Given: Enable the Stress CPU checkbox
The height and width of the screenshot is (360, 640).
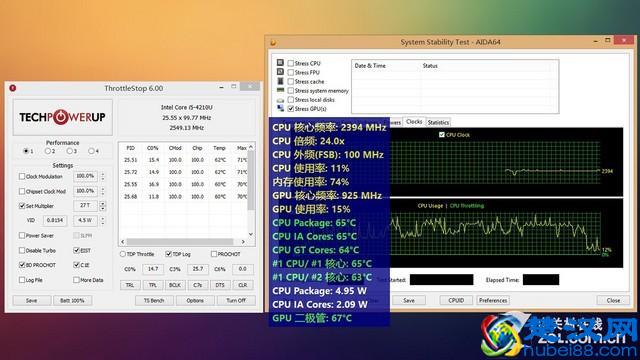Looking at the screenshot, I should point(291,63).
